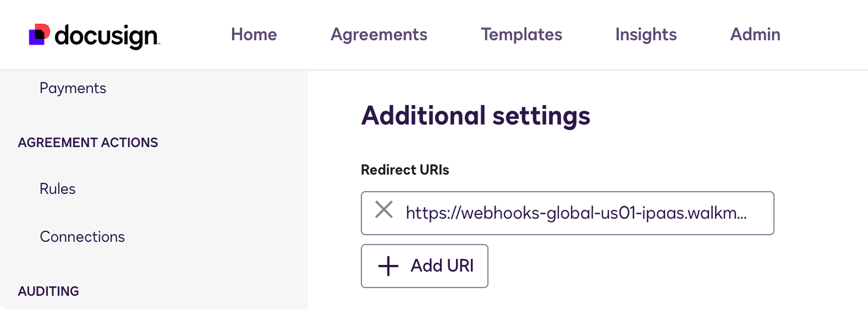
Task: Click the AGREEMENT ACTIONS section header
Action: coord(88,142)
